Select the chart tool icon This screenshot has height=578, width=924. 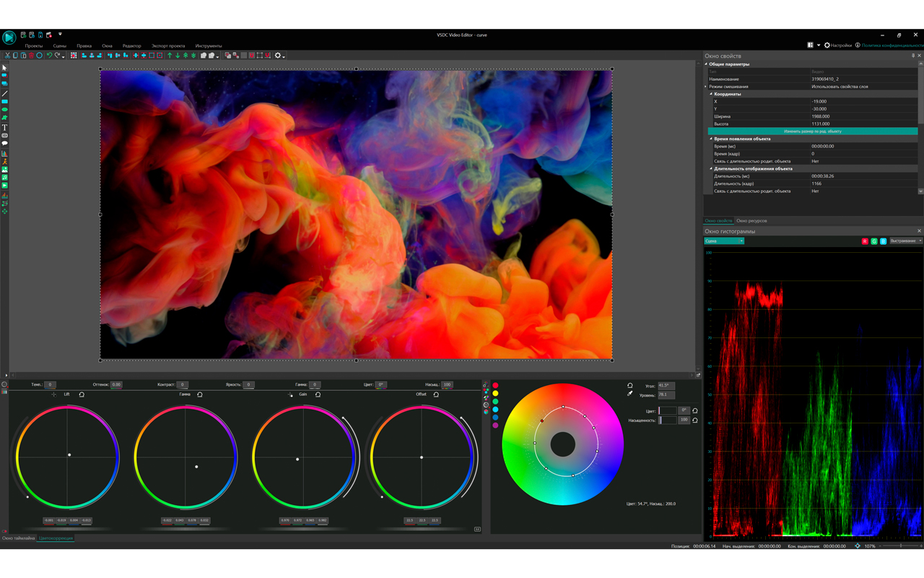[x=4, y=153]
